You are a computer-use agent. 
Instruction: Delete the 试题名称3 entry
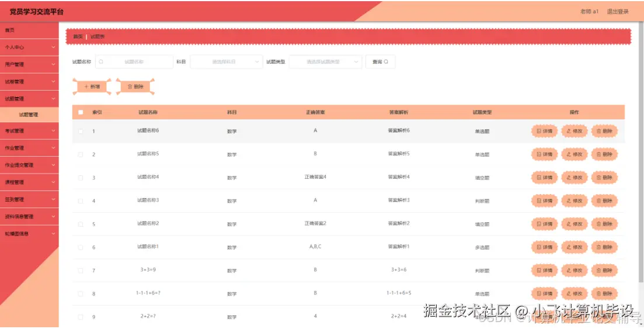pos(604,200)
